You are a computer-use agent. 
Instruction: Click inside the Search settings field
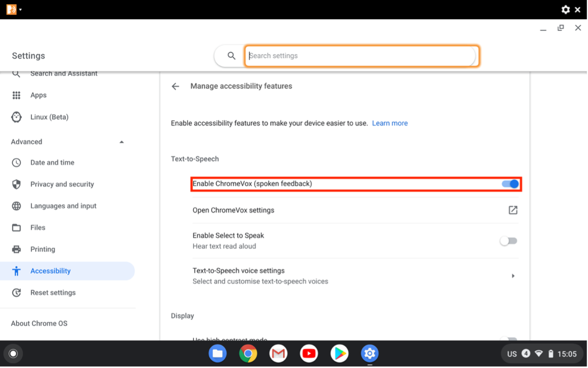click(x=362, y=55)
